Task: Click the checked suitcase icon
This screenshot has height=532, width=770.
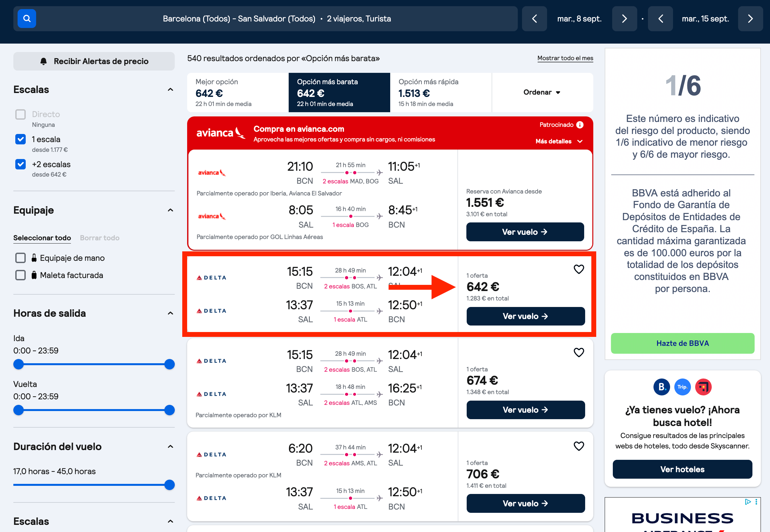Action: pyautogui.click(x=34, y=275)
